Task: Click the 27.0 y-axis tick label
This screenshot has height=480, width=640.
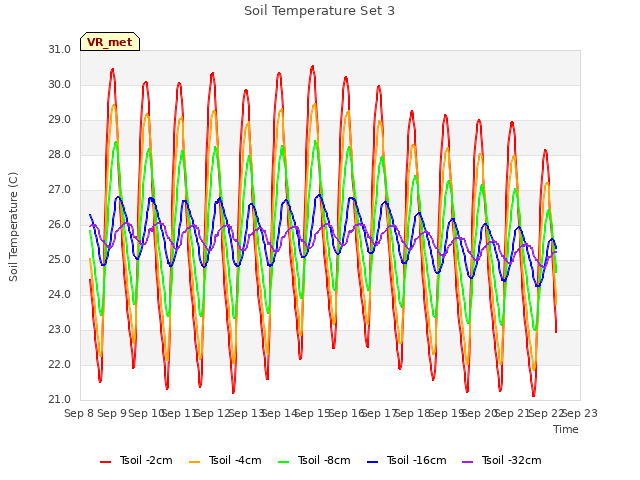Action: 60,189
